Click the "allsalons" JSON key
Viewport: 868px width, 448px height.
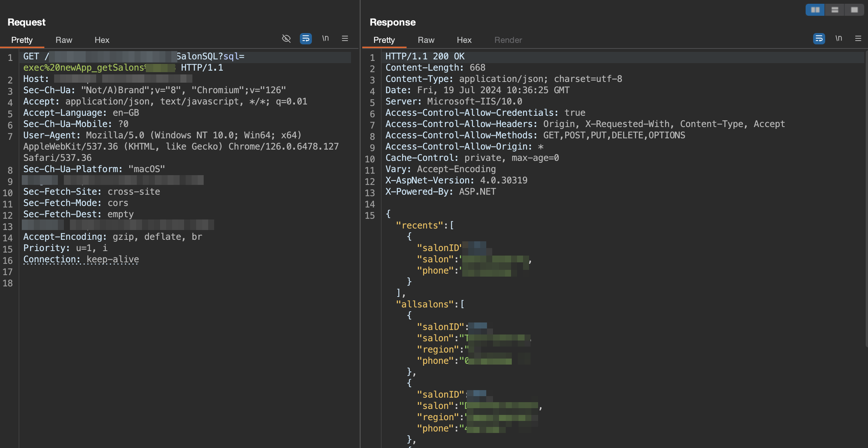[425, 304]
